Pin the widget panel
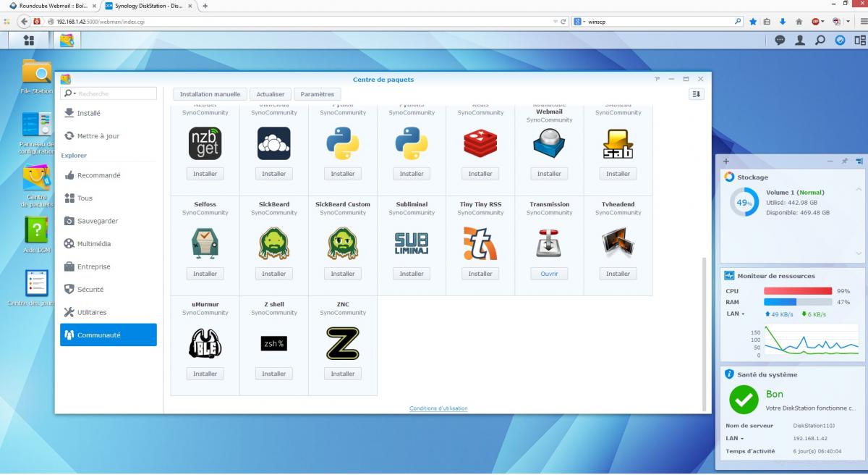Screen dimensions: 868x475 (x=845, y=161)
